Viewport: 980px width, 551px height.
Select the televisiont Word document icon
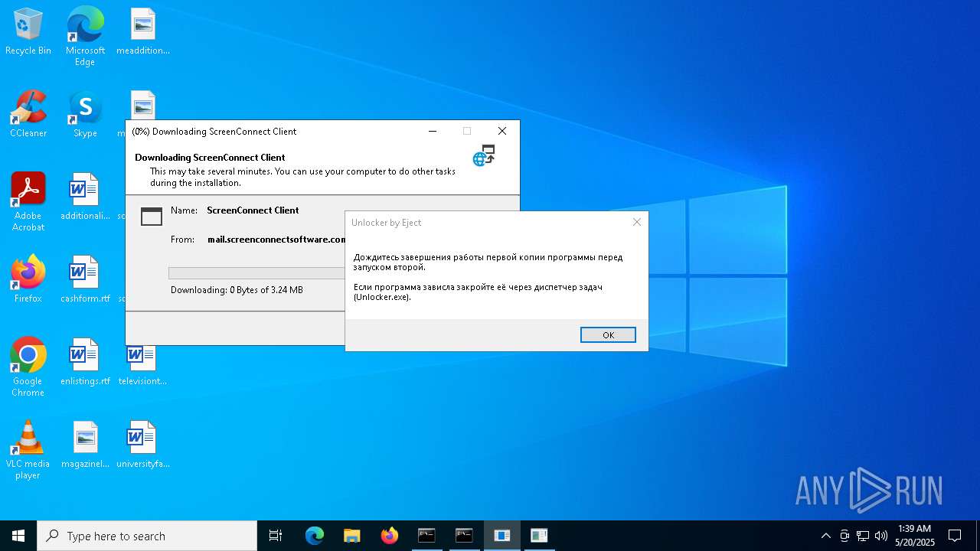point(142,366)
